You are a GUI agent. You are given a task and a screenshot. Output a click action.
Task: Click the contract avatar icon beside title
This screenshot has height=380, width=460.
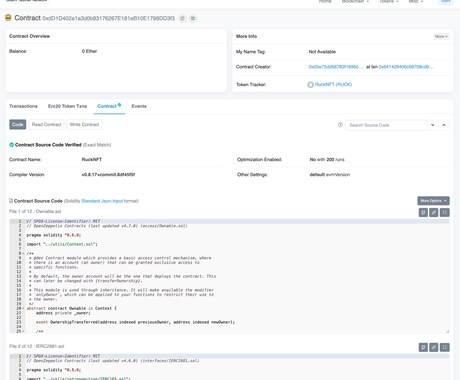[8, 18]
